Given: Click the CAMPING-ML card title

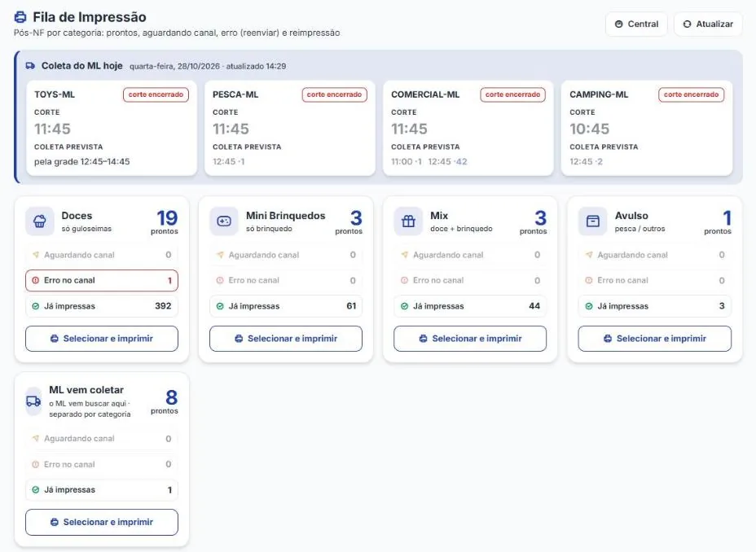Looking at the screenshot, I should pos(599,94).
